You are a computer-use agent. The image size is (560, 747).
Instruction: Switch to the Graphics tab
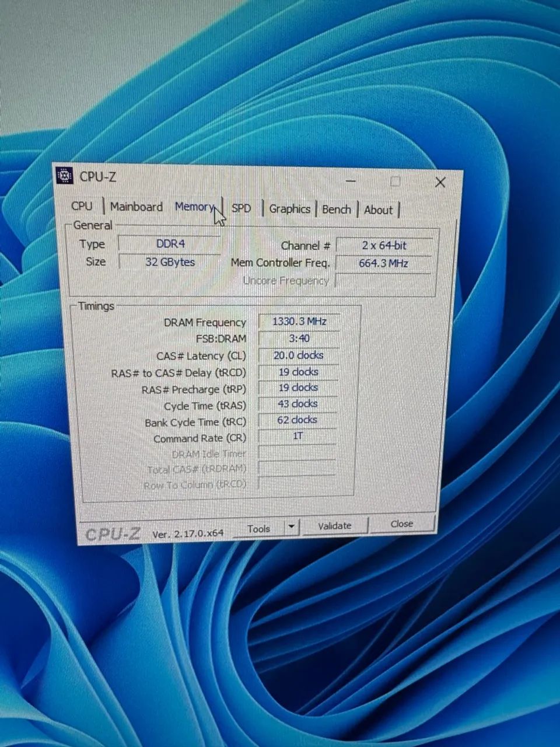[289, 209]
